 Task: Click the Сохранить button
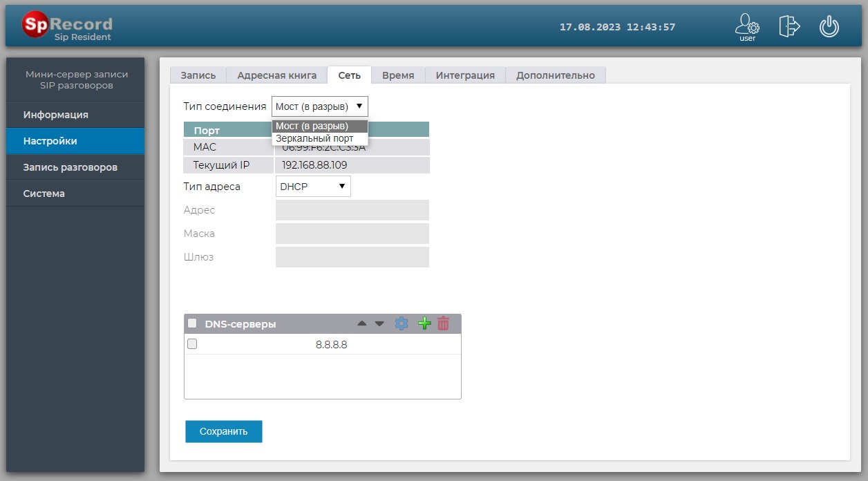click(223, 431)
